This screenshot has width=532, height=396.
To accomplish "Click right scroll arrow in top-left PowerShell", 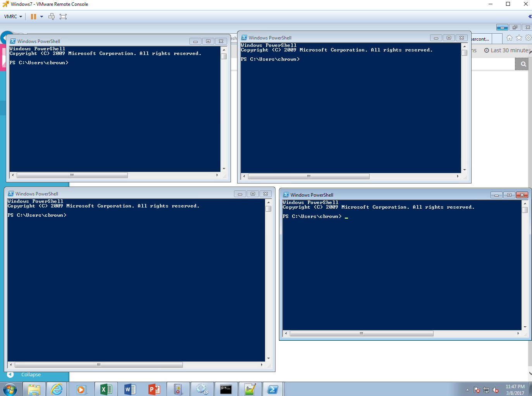I will point(217,175).
